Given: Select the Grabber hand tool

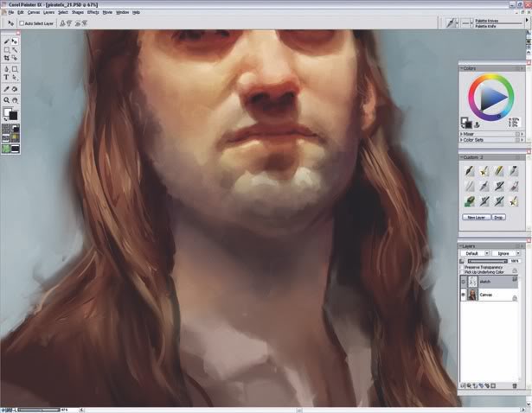Looking at the screenshot, I should [x=15, y=100].
